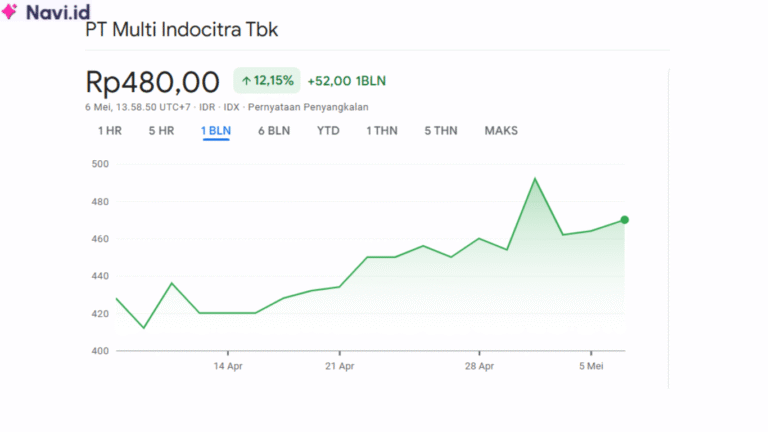
Task: Click the pink Navi.id star logo icon
Action: (x=9, y=11)
